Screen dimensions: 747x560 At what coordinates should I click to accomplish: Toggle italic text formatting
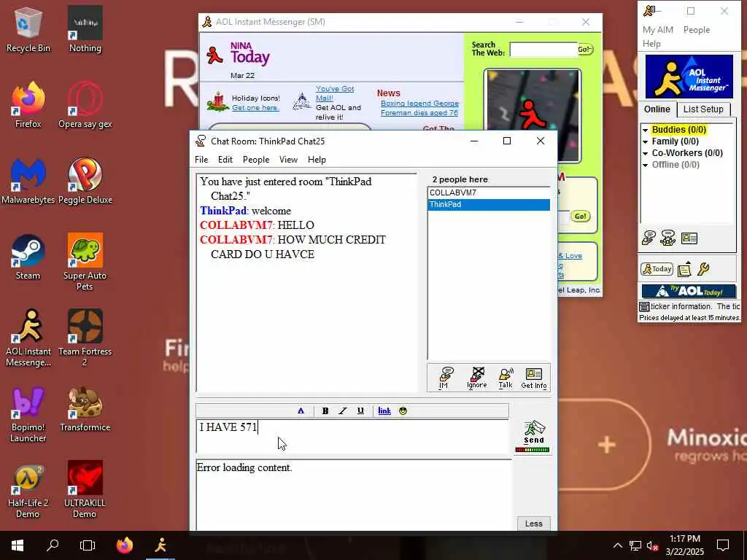[343, 411]
